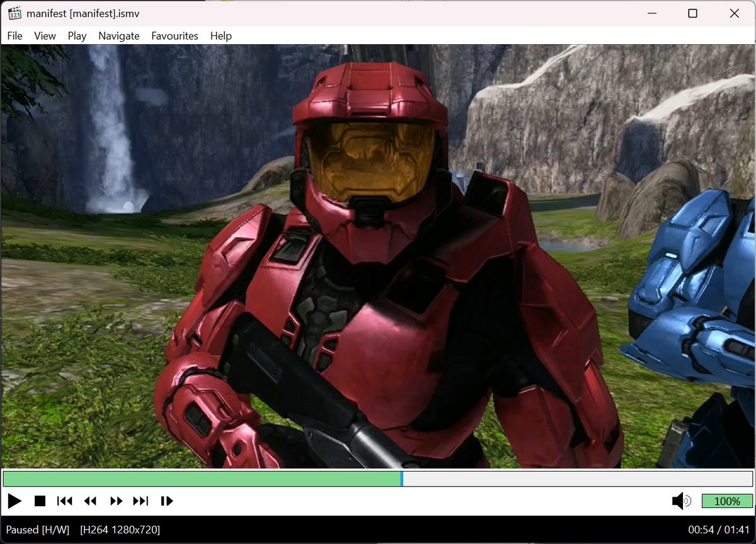
Task: Increase playback speed with the fast-forward icon
Action: point(116,501)
